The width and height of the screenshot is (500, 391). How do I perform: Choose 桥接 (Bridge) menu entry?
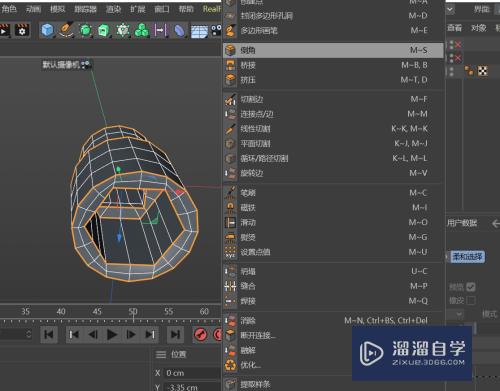[333, 65]
